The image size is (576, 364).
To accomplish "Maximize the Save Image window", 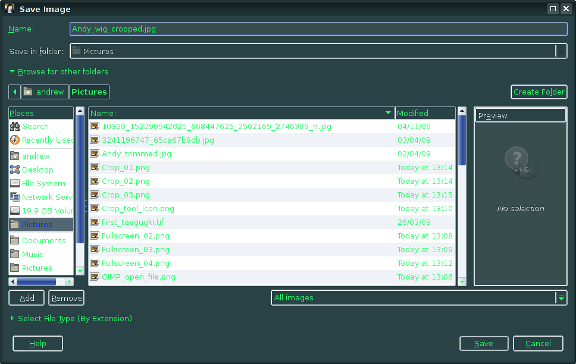I will click(553, 8).
